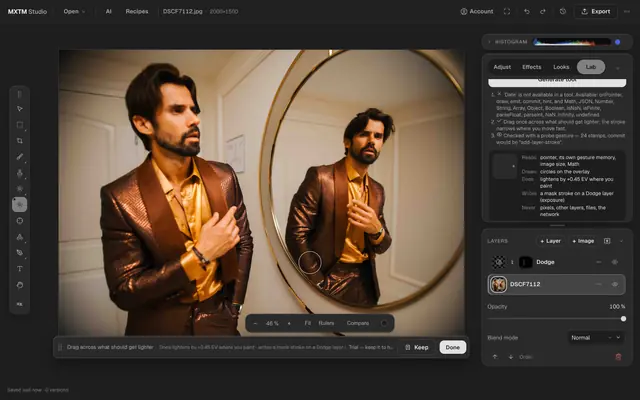This screenshot has width=640, height=400.
Task: Select the hand pan tool
Action: tap(20, 285)
